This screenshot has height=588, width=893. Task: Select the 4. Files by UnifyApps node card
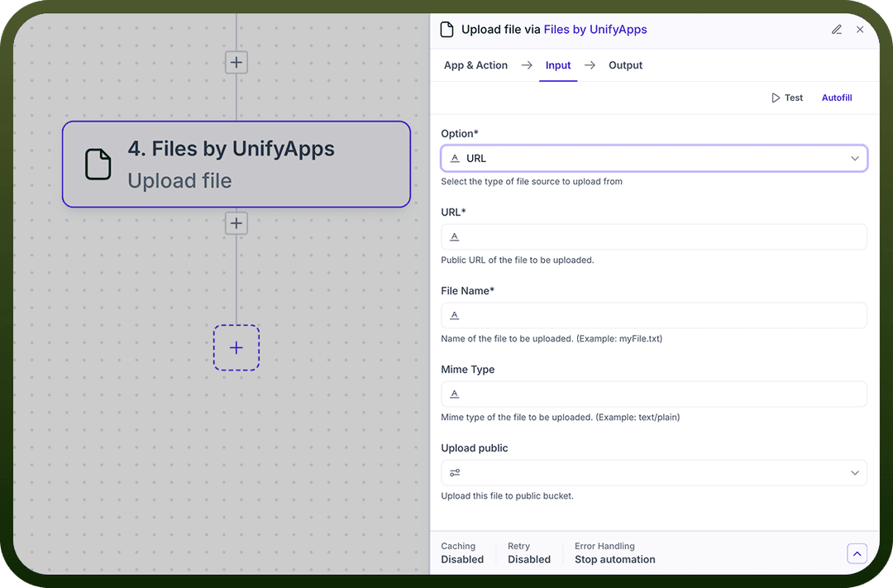coord(236,164)
